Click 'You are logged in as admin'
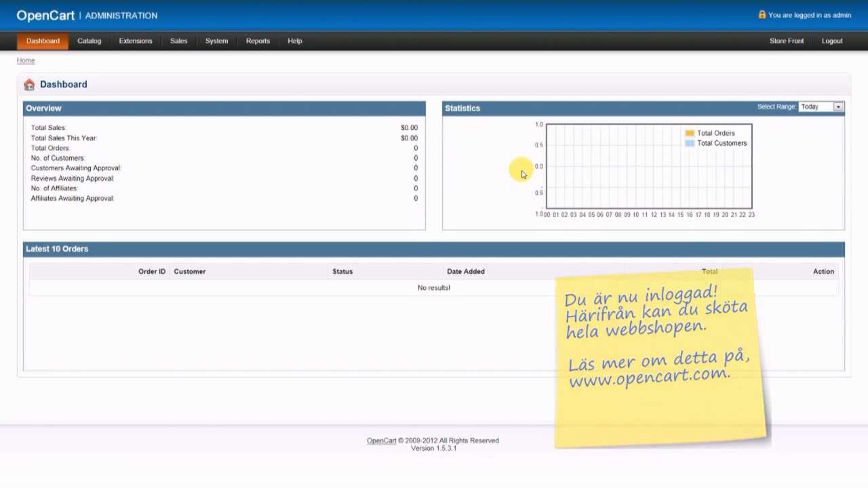Screen dimensions: 868x488 [810, 15]
